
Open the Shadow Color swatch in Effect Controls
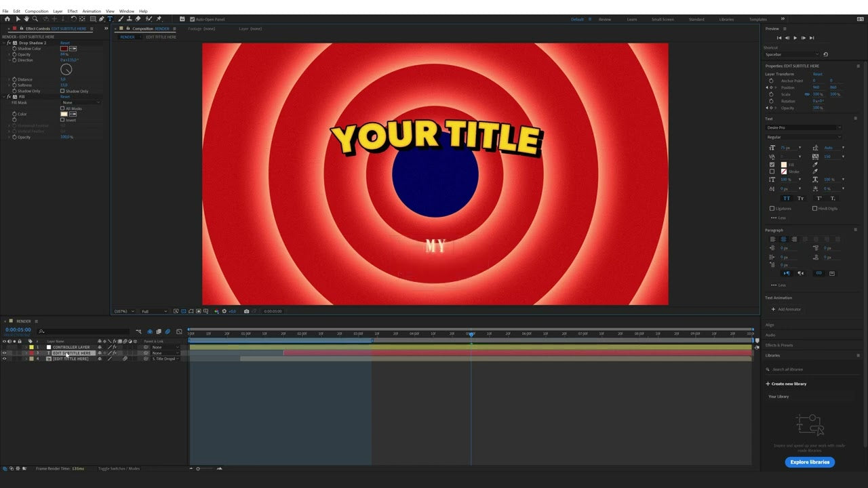(64, 48)
